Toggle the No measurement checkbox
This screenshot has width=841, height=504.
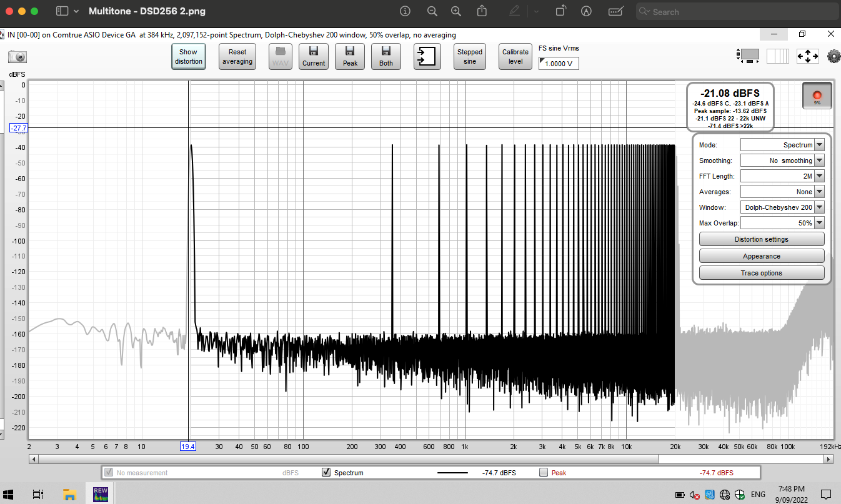(109, 473)
